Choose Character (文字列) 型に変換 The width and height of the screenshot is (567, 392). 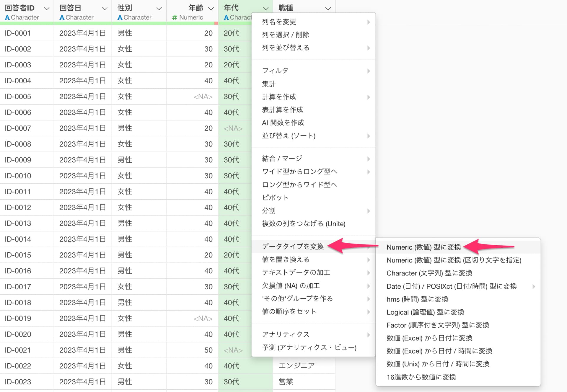[429, 273]
